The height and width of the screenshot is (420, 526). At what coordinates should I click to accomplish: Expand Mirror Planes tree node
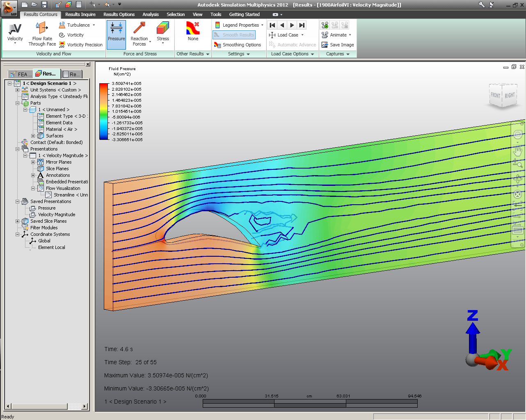(33, 162)
